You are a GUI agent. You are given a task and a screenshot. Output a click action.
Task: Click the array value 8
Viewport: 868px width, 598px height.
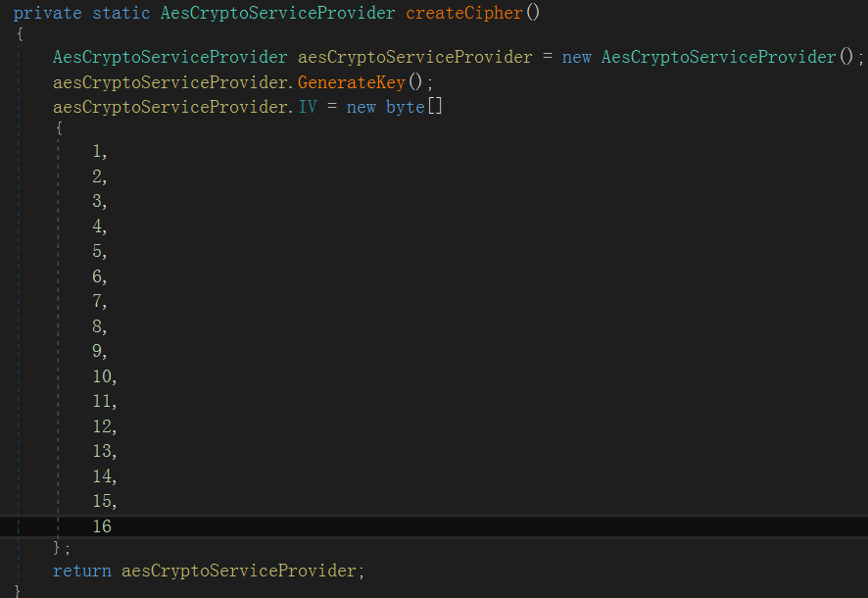click(97, 326)
